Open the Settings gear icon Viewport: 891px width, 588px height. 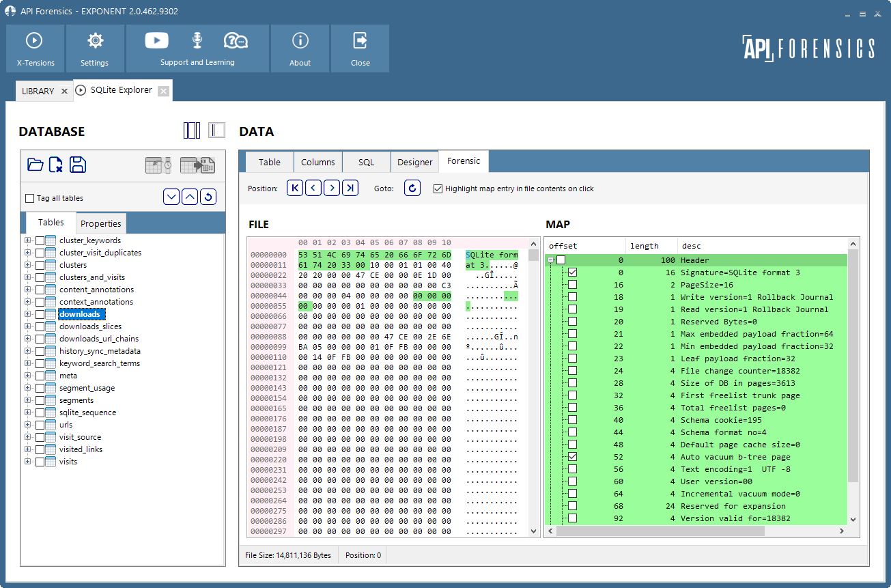(95, 41)
